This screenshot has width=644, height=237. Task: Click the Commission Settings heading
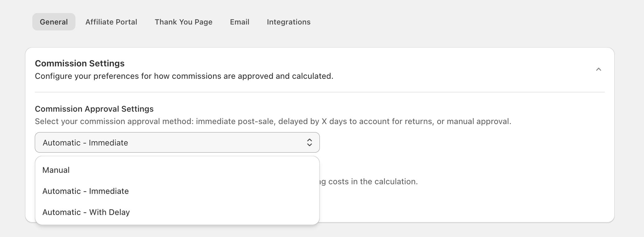click(80, 64)
